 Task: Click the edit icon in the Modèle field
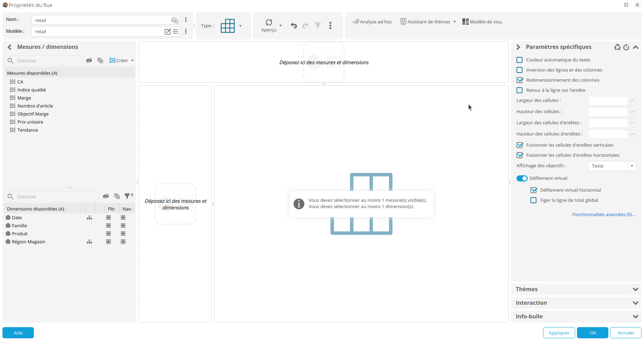coord(168,31)
